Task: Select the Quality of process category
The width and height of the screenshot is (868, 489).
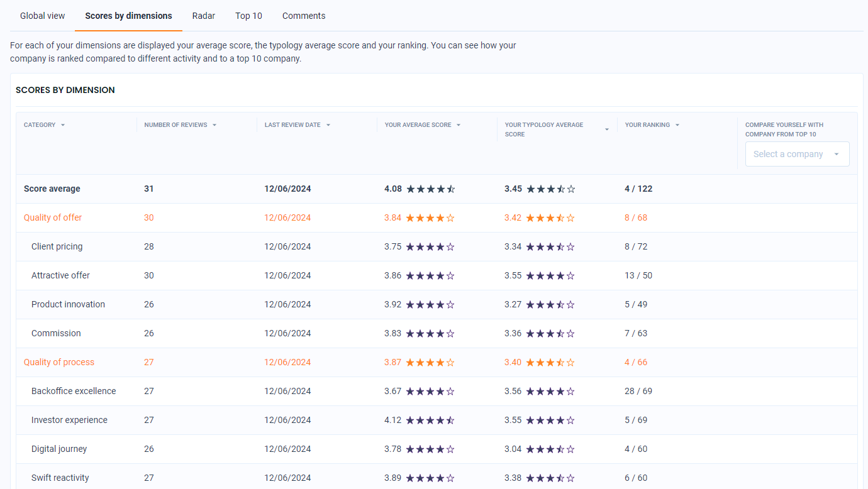Action: pos(59,362)
